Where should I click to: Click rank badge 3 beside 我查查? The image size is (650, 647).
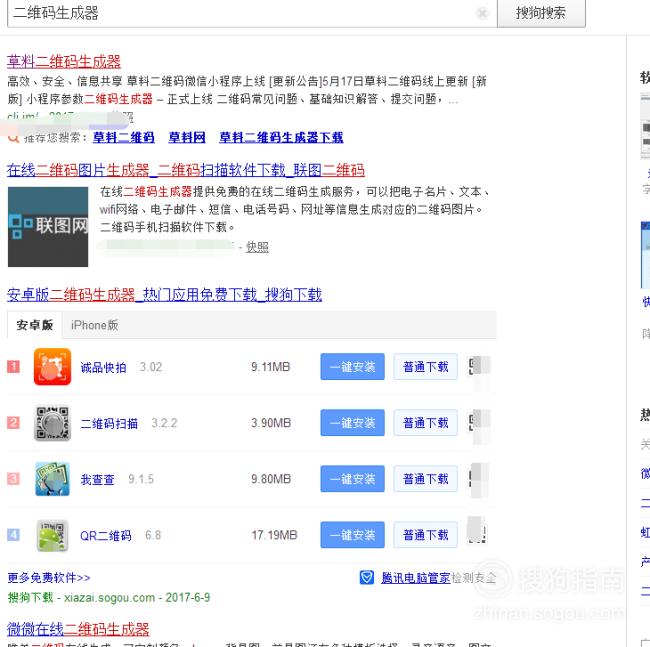[x=13, y=479]
